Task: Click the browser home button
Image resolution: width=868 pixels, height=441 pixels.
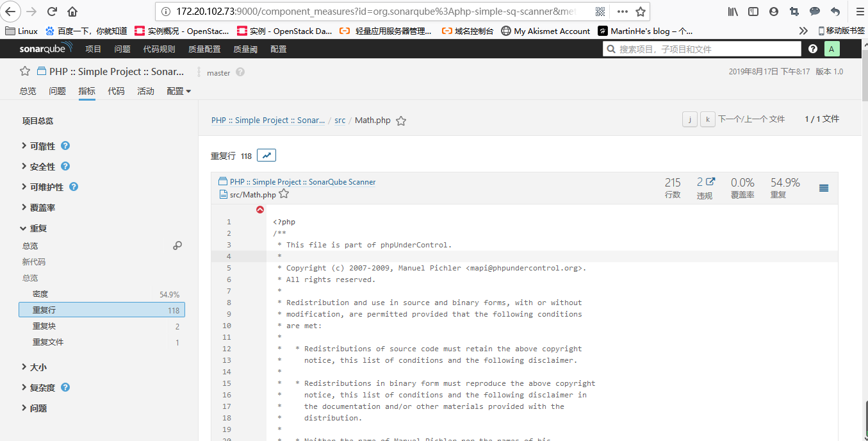Action: [x=72, y=12]
